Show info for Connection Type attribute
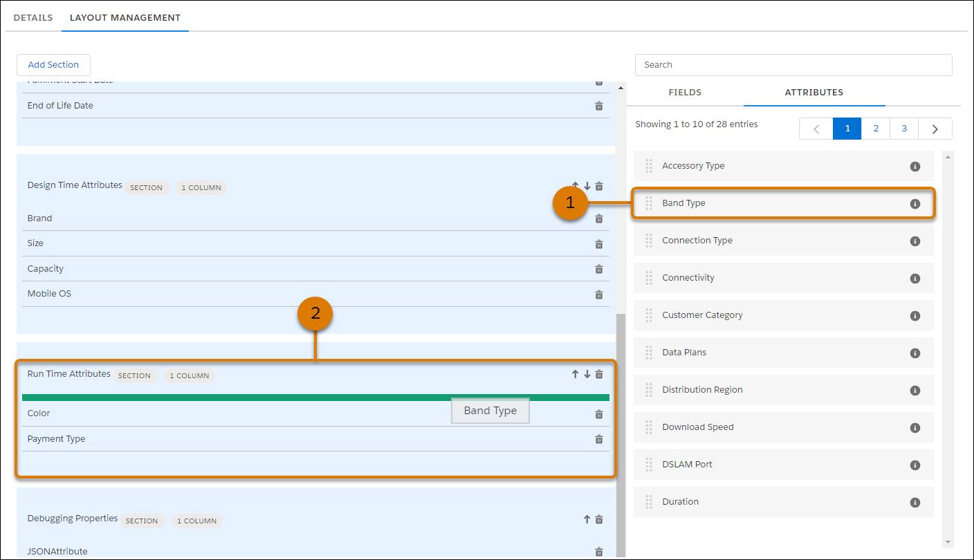The height and width of the screenshot is (560, 974). (915, 241)
